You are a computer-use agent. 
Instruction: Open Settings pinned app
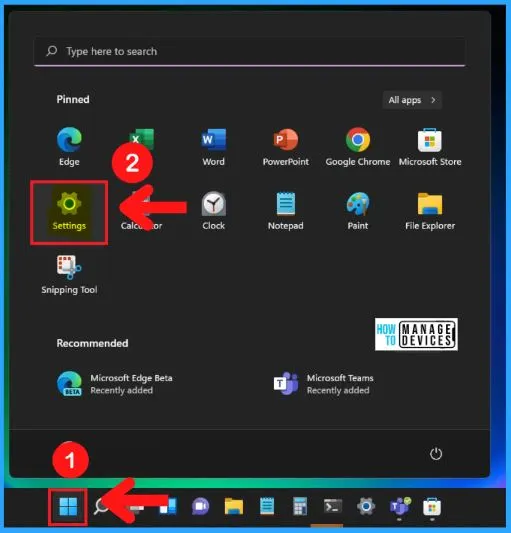point(69,211)
